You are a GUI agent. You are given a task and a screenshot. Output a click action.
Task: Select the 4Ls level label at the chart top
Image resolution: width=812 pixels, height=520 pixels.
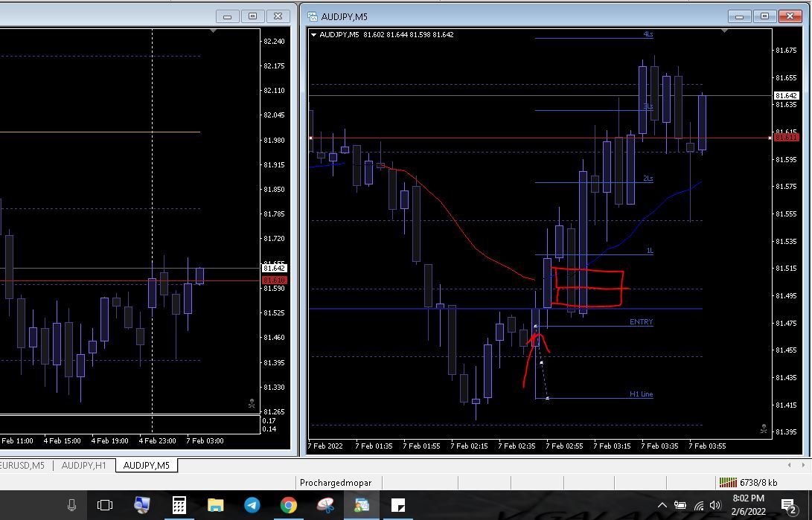point(648,34)
